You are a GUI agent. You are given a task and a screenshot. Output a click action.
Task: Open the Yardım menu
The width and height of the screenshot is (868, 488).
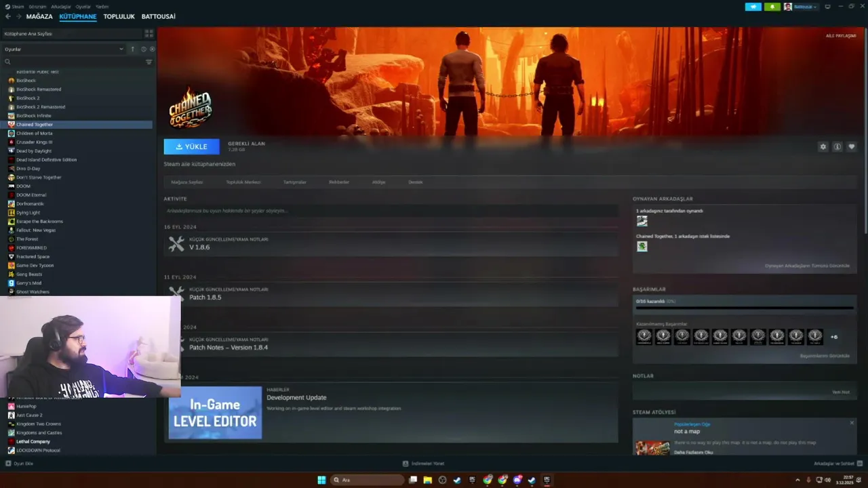pyautogui.click(x=102, y=6)
